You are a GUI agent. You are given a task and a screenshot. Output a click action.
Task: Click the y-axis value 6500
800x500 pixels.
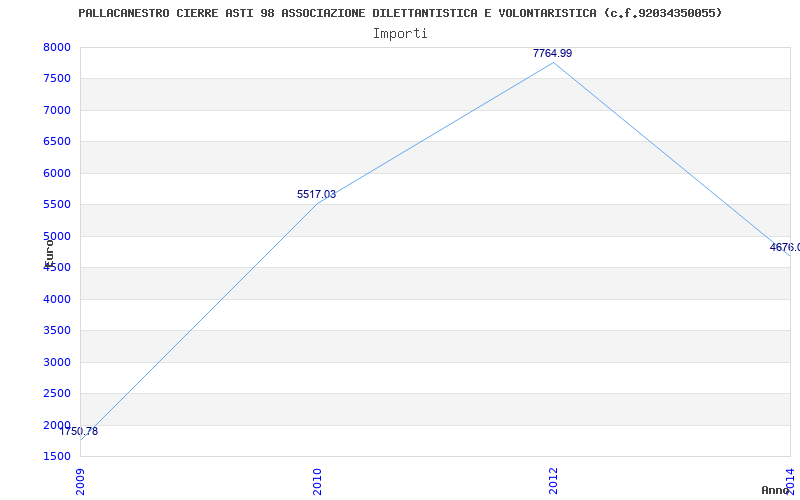pyautogui.click(x=57, y=141)
